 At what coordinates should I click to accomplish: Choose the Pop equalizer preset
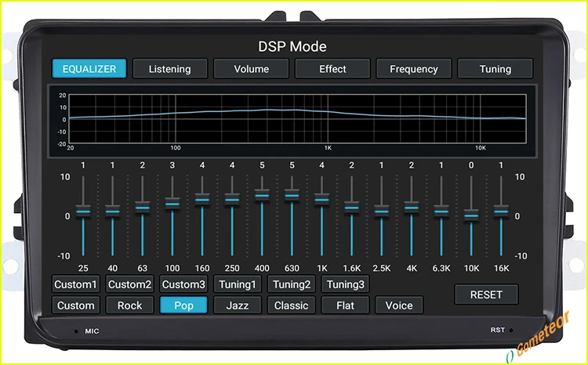click(183, 305)
